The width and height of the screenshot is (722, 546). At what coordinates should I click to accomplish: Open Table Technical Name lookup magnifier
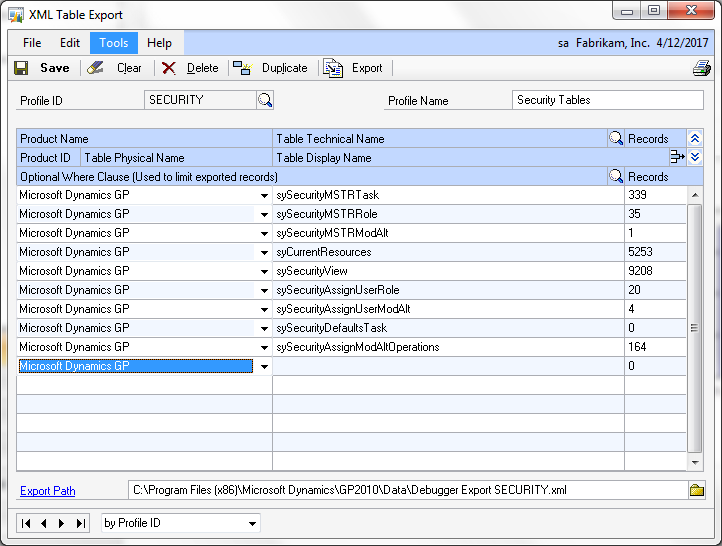click(x=616, y=138)
